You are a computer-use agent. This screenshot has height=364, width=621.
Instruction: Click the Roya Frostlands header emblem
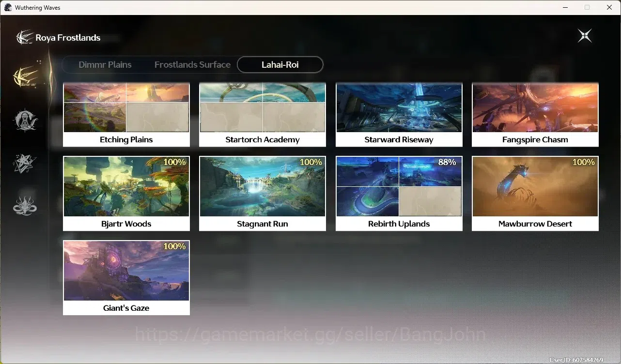[25, 37]
